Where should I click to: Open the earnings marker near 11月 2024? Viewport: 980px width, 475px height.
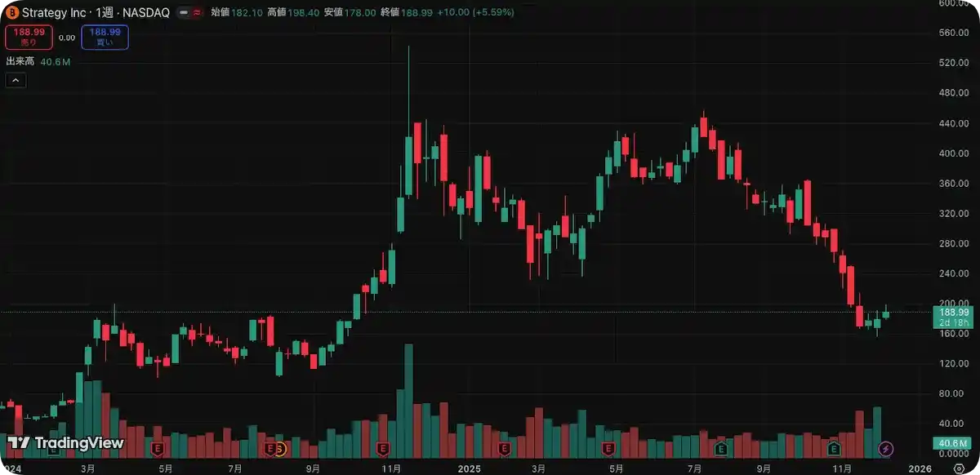pos(383,448)
